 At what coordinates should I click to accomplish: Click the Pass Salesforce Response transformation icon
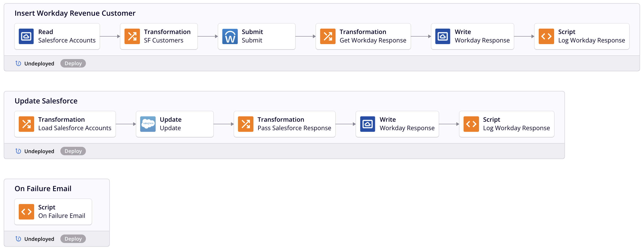[x=245, y=124]
